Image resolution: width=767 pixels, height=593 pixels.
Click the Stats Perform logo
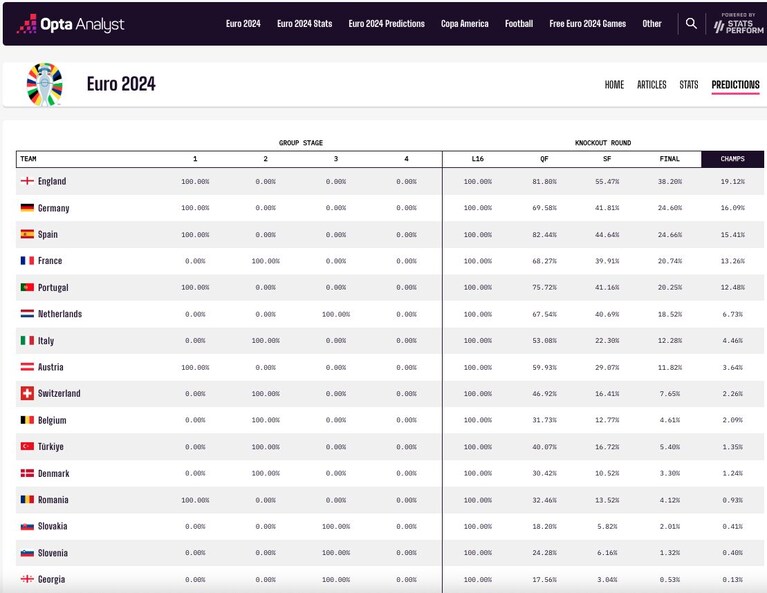pyautogui.click(x=738, y=23)
